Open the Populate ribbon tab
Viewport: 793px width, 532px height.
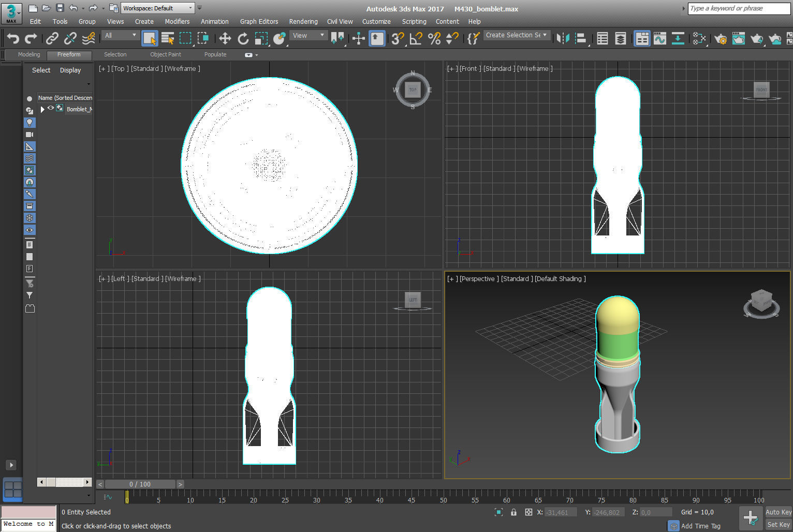215,54
